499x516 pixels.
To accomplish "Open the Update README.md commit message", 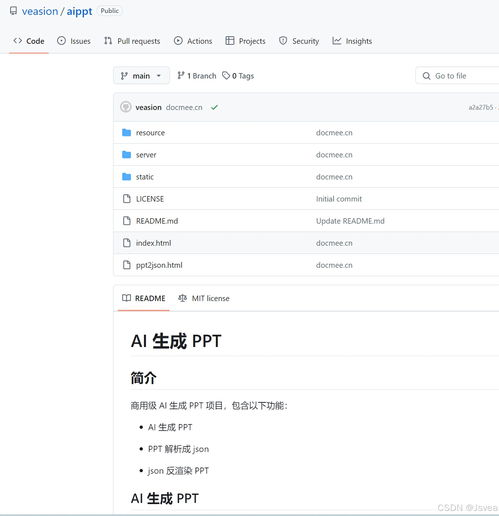I will click(350, 221).
